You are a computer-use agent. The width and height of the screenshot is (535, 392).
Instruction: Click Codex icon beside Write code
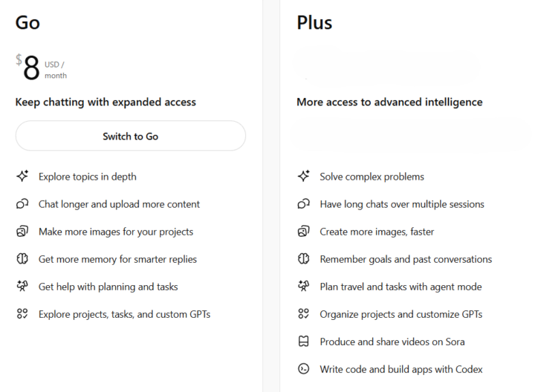[303, 369]
